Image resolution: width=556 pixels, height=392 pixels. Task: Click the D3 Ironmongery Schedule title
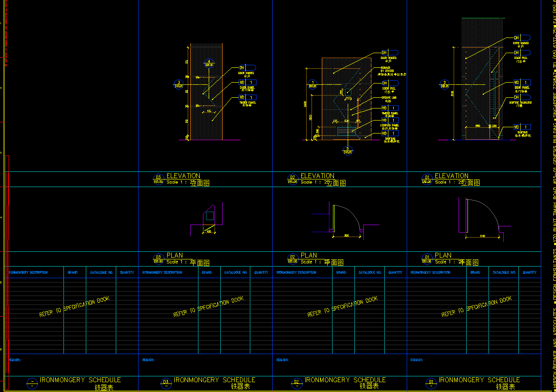[214, 380]
